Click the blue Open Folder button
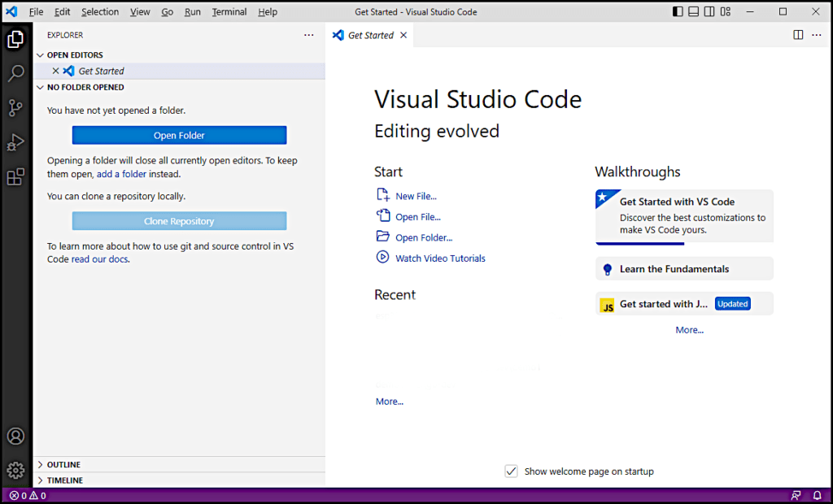 (179, 136)
